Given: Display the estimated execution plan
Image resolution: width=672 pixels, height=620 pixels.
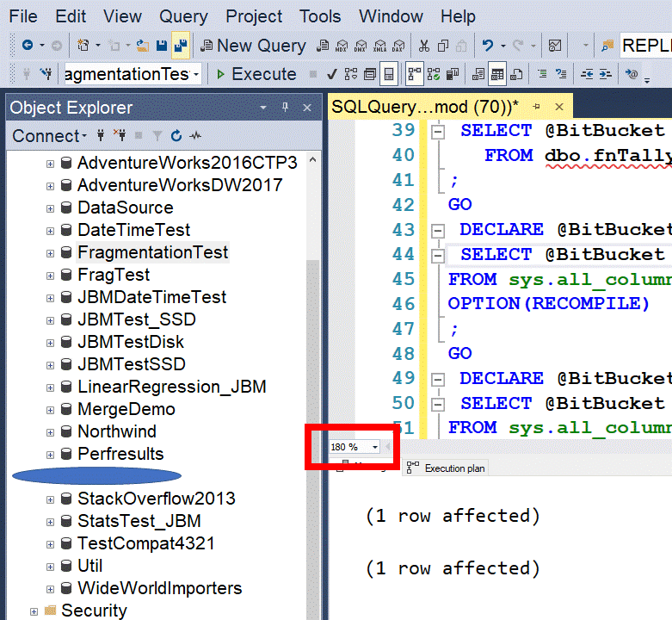Looking at the screenshot, I should 350,75.
